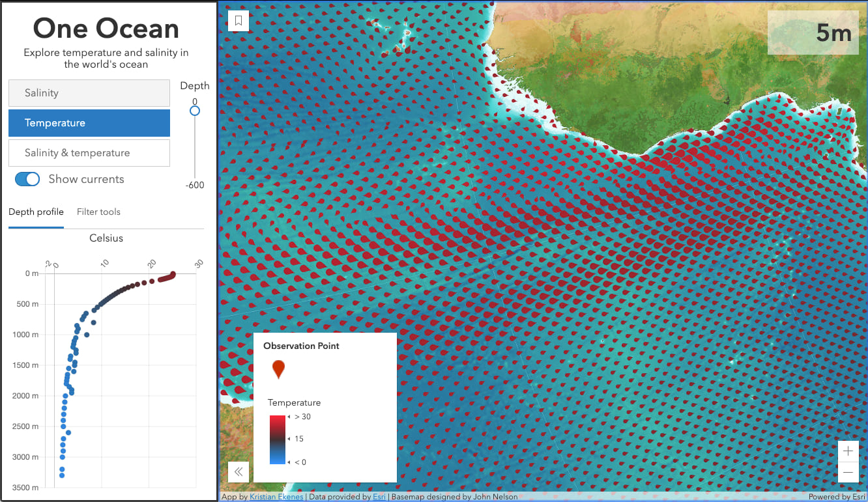
Task: Click the Temperature legend color gradient
Action: (278, 438)
